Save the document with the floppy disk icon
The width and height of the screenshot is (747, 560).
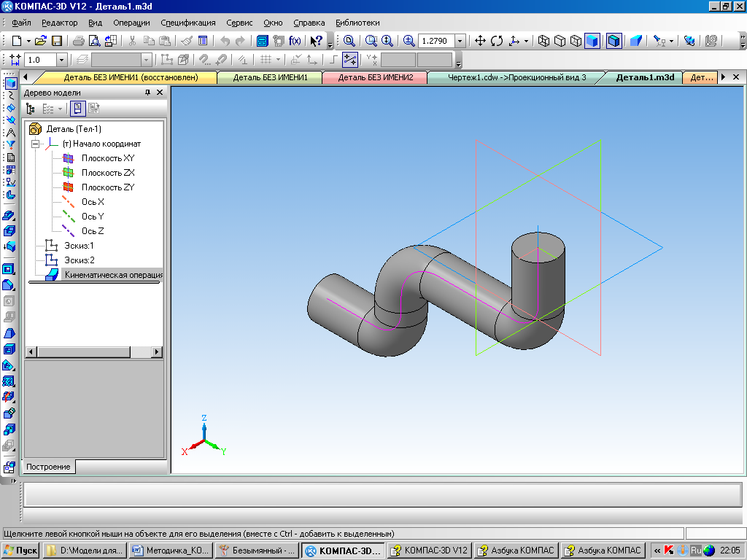[57, 41]
